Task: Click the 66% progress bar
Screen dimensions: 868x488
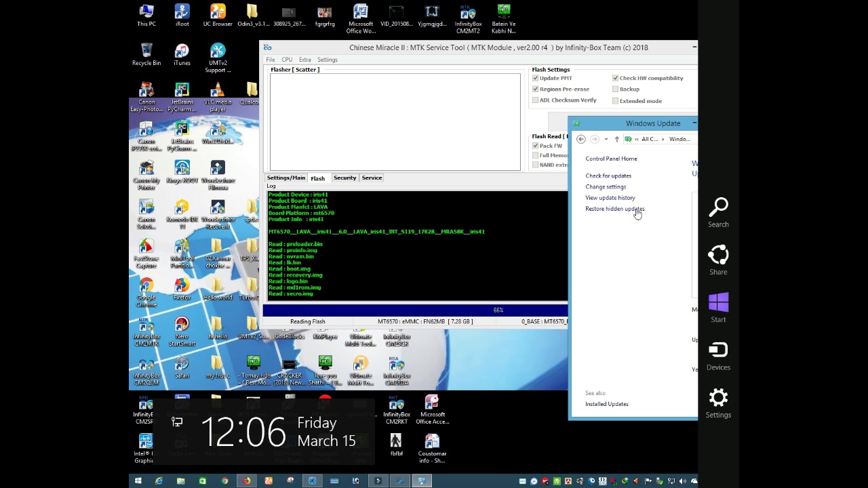Action: (415, 310)
